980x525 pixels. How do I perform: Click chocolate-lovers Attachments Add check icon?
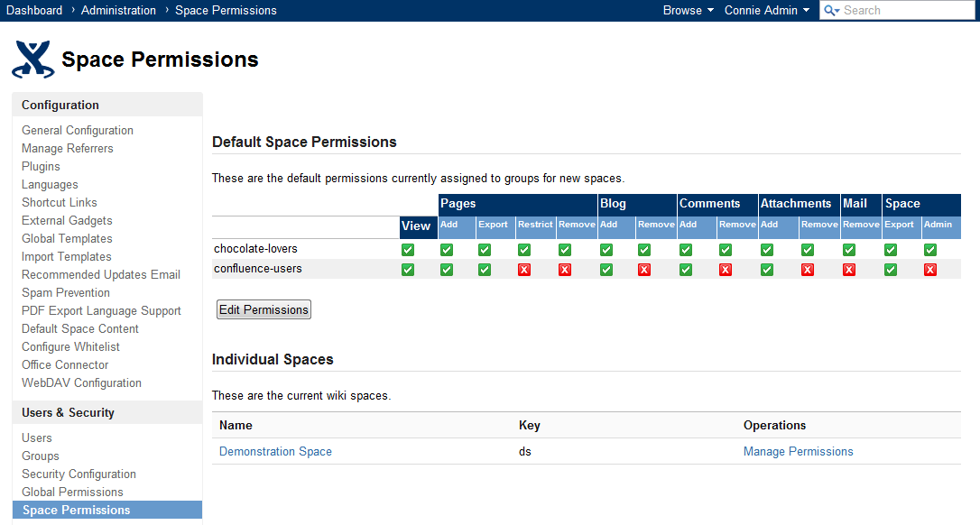pyautogui.click(x=767, y=250)
